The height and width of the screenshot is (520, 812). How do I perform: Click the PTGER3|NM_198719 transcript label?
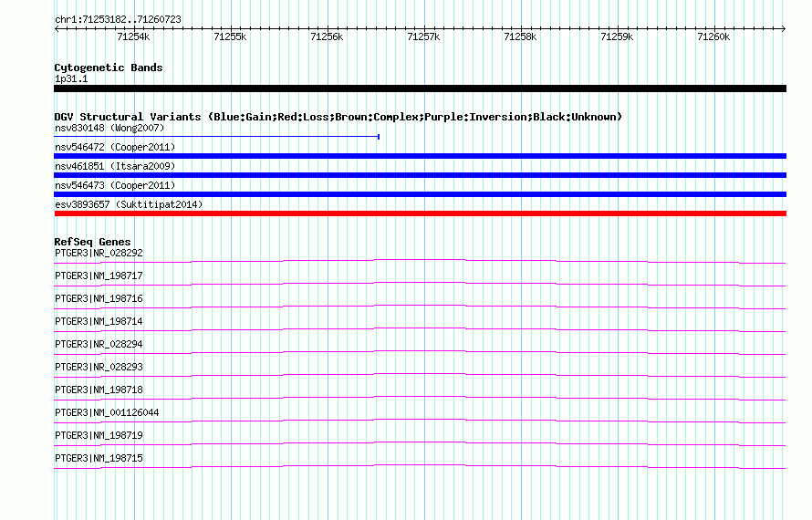pyautogui.click(x=99, y=435)
